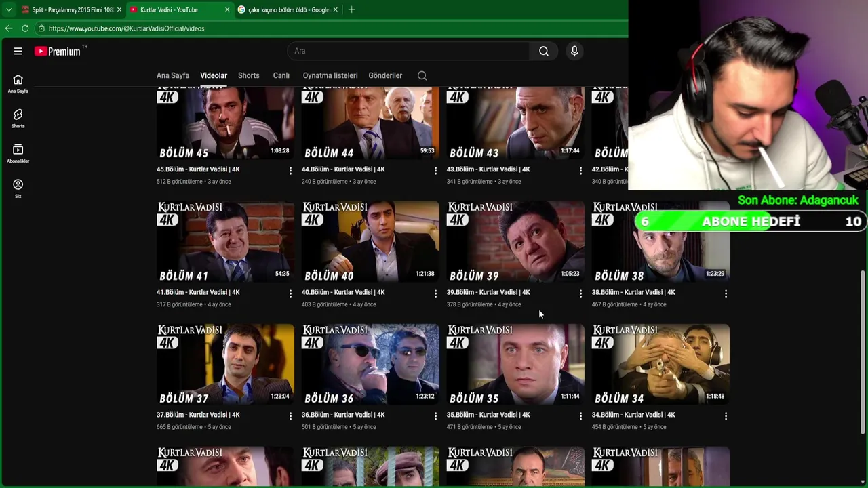Open the 37.Bölüm - Kurtlar Vadisi title link

[x=198, y=415]
